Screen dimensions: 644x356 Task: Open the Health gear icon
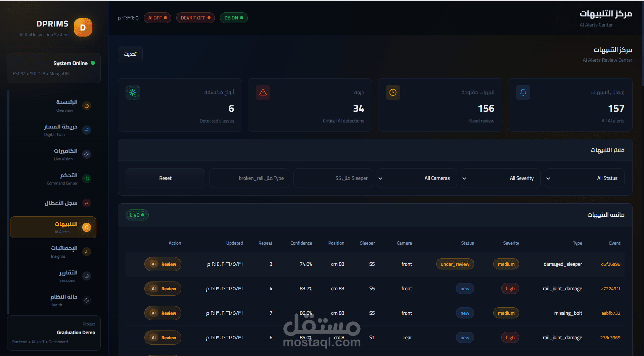point(87,300)
